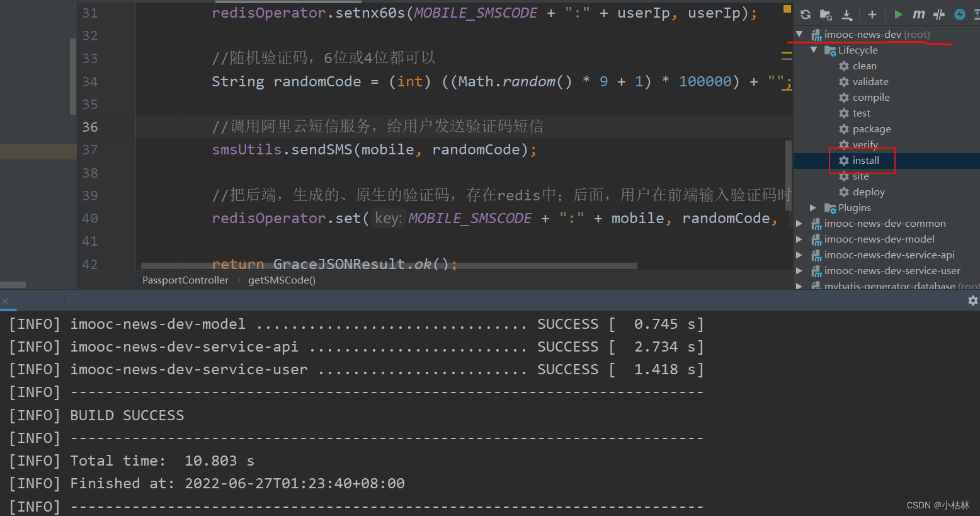This screenshot has width=980, height=516.
Task: Click Download Sources and Documentation icon
Action: pyautogui.click(x=847, y=14)
